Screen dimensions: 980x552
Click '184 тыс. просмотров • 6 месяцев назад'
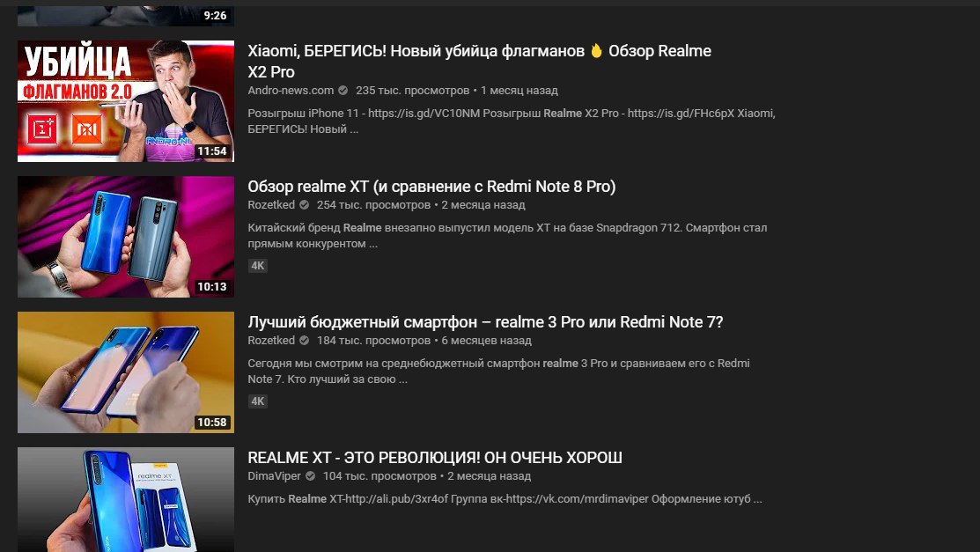click(424, 340)
